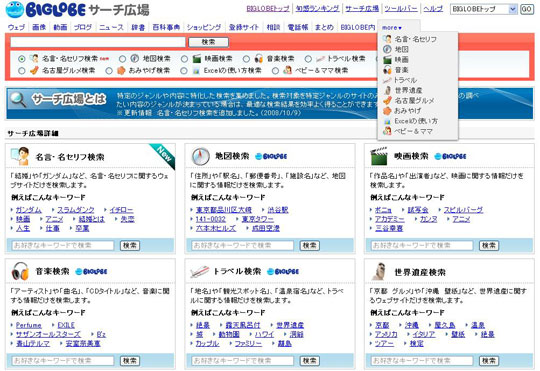This screenshot has height=371, width=540.
Task: Click the Excelの使い方 icon in more menu
Action: [387, 121]
